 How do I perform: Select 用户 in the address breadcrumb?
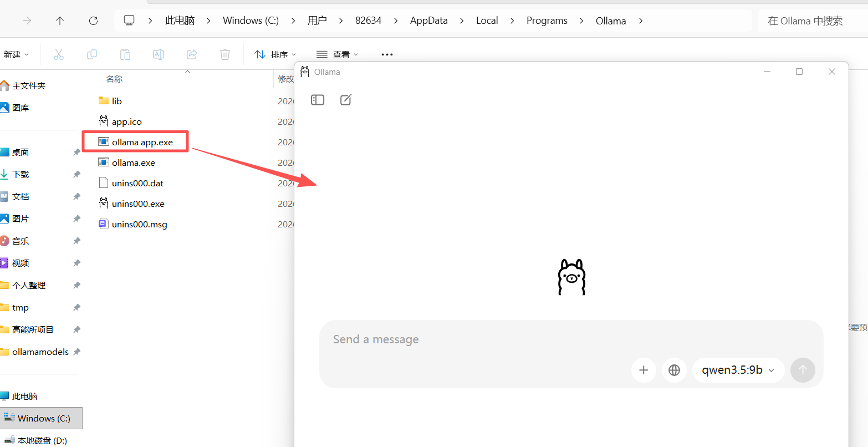pos(317,21)
